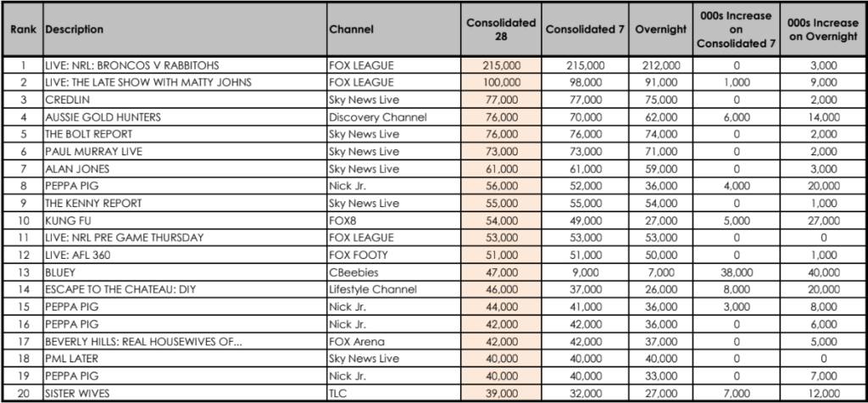This screenshot has height=403, width=868.
Task: Select the Description column header
Action: 185,30
